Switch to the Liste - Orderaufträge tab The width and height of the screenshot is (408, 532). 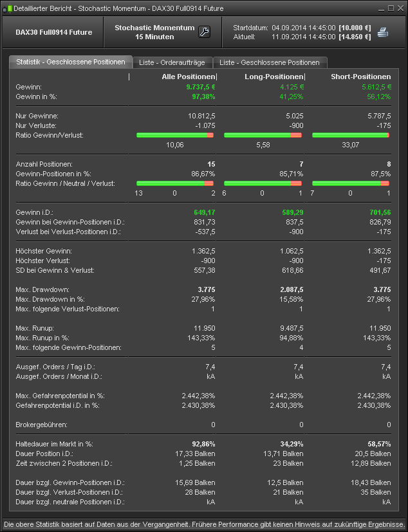pyautogui.click(x=172, y=62)
